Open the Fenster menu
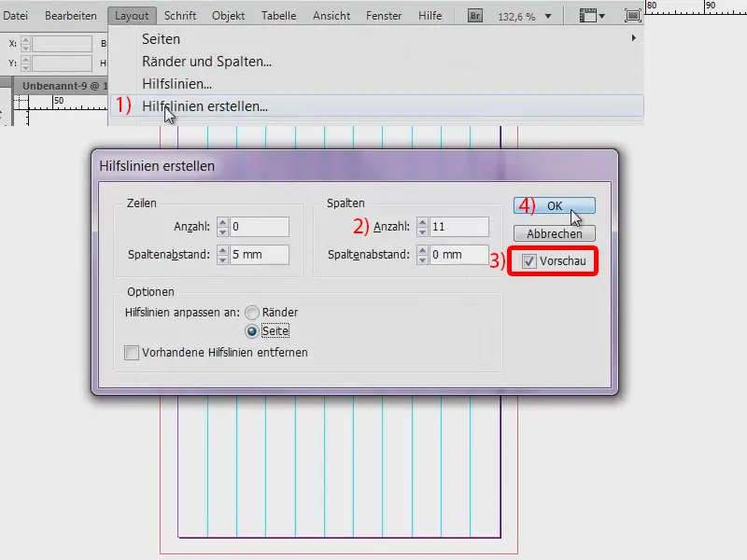 [x=384, y=16]
